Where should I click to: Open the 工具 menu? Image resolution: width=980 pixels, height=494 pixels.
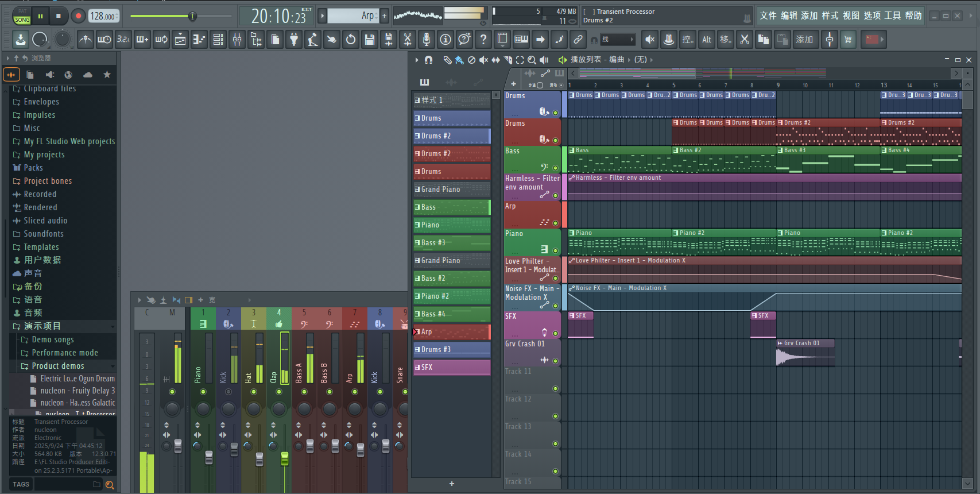click(x=893, y=16)
